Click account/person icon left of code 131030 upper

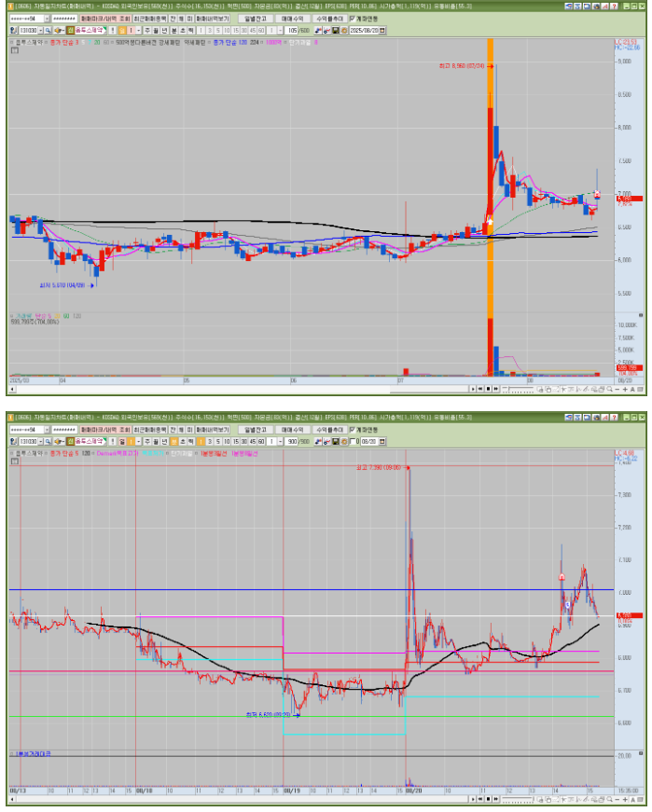click(13, 30)
